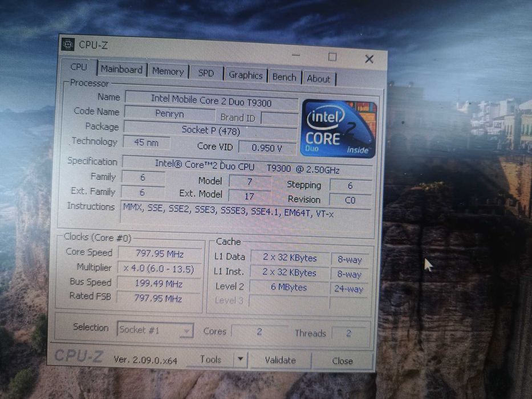Click the Name field Intel Mobile Core 2 Duo T9300

[212, 101]
